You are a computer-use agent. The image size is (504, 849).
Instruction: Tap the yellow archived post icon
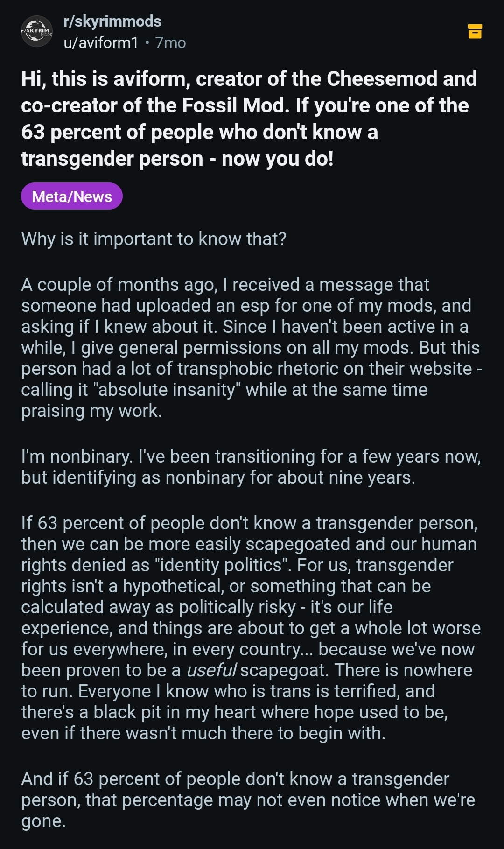(475, 31)
